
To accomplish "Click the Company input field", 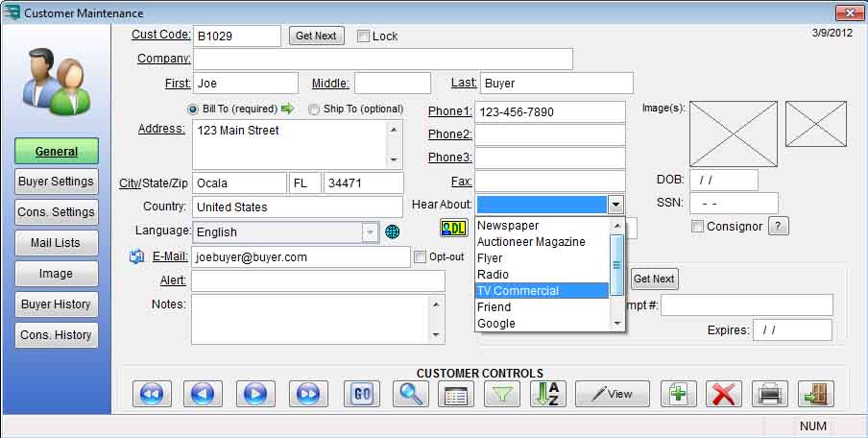I will [382, 60].
